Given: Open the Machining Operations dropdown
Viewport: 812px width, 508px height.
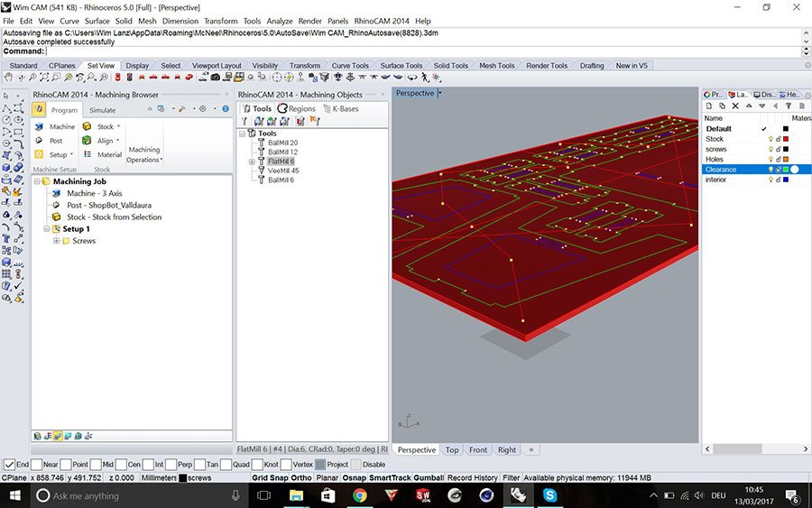Looking at the screenshot, I should click(144, 154).
